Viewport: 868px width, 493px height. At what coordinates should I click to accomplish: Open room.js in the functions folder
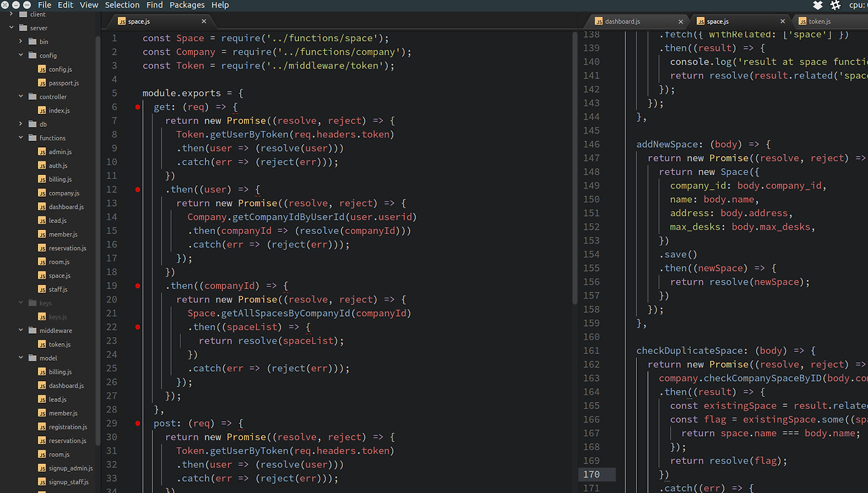tap(59, 262)
